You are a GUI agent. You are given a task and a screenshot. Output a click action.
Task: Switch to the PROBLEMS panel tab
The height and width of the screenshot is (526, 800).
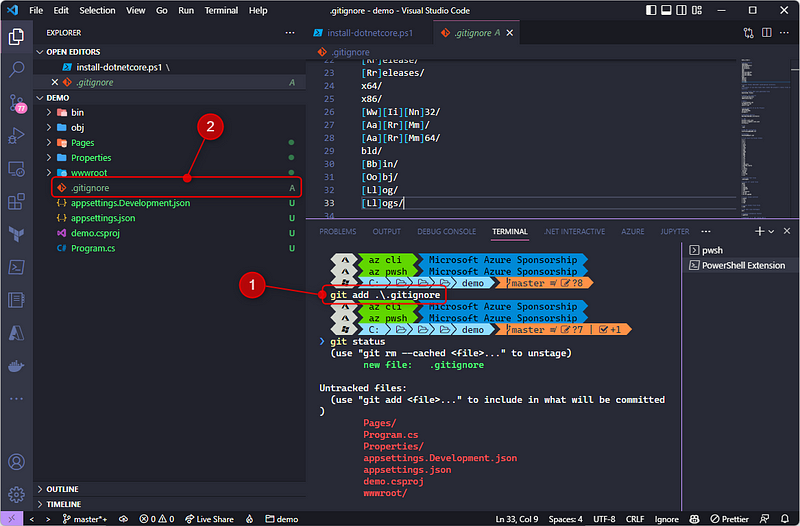coord(337,231)
